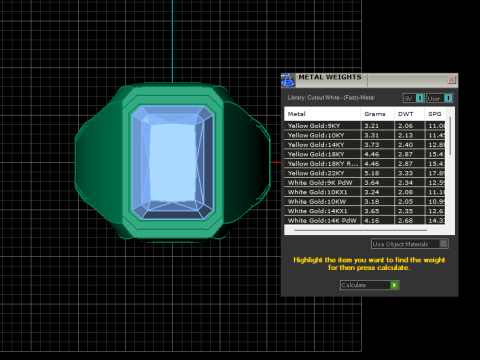
Task: Click the 3.21 grams cell
Action: (x=377, y=126)
